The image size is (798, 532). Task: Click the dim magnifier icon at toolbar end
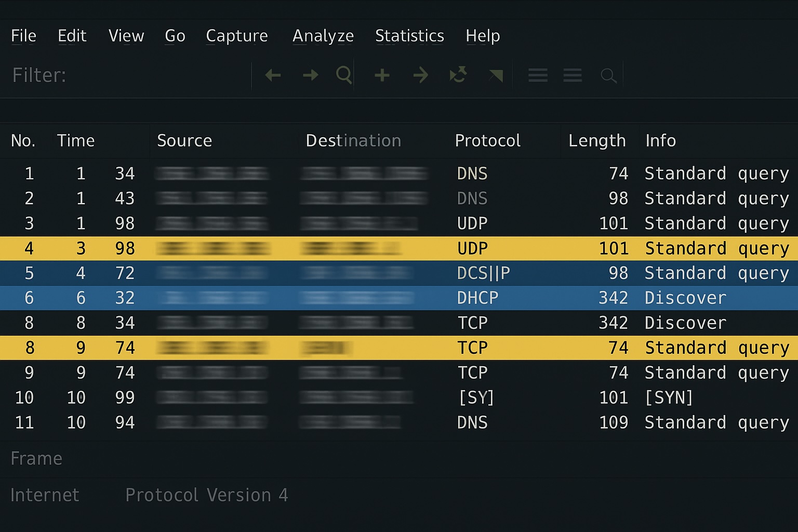click(x=608, y=76)
